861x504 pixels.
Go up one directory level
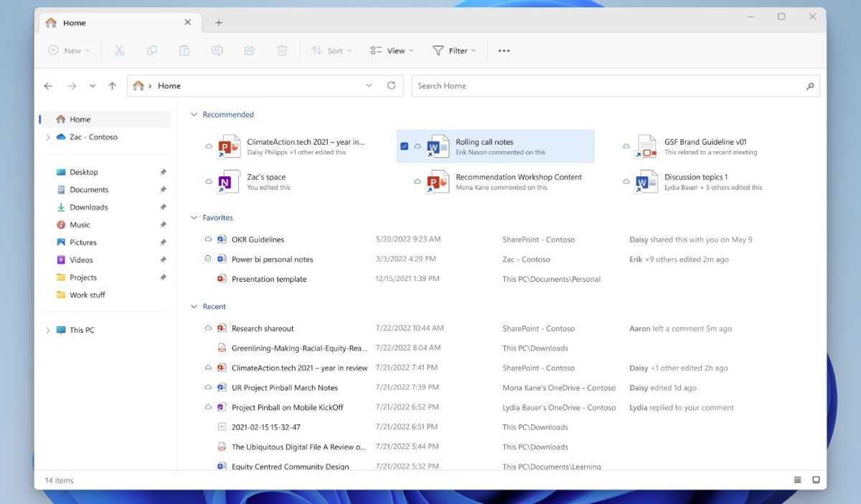pyautogui.click(x=112, y=86)
